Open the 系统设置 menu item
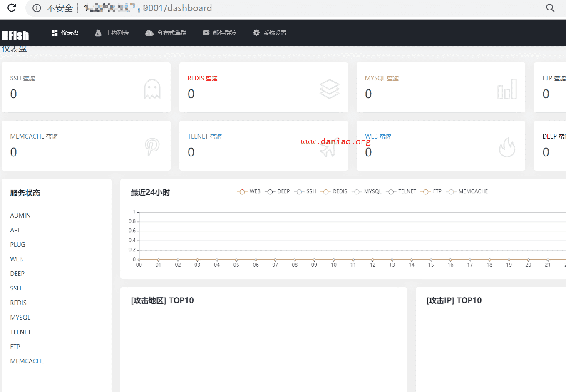 click(270, 33)
